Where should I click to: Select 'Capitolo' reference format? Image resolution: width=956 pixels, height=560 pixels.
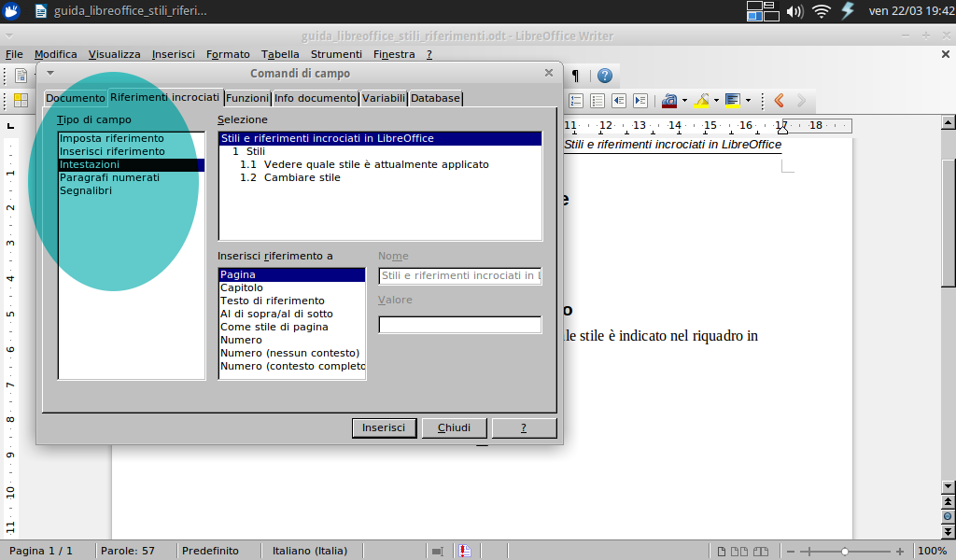(x=292, y=287)
